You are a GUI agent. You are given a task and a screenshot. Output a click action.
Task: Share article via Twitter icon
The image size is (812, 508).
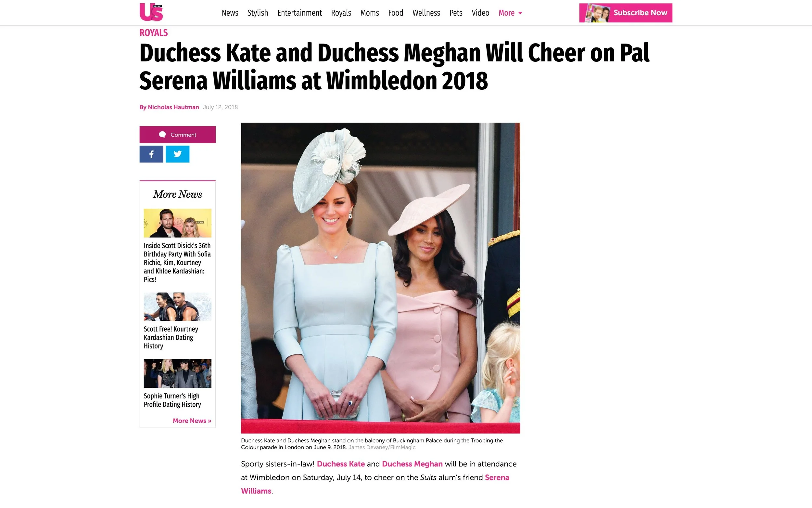click(x=178, y=154)
